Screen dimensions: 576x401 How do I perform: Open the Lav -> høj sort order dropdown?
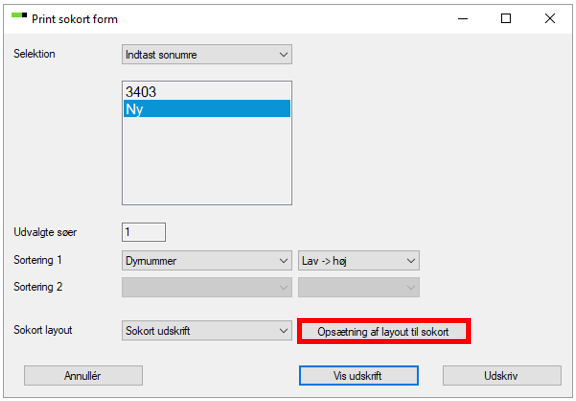[359, 261]
